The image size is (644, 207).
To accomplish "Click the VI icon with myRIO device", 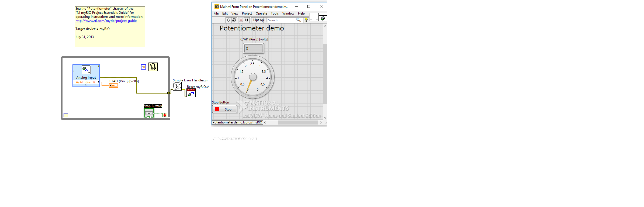I will coord(323,17).
